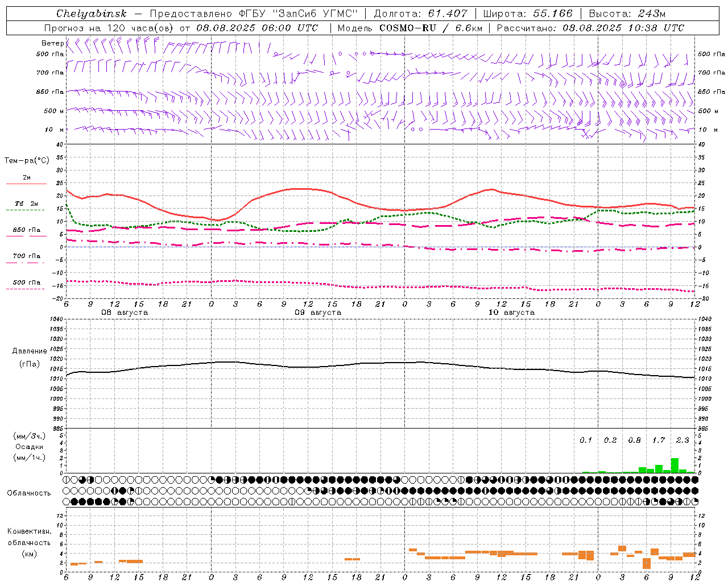Viewport: 728px width, 582px height.
Task: Click the "Chelyabinsk" station title
Action: [91, 14]
